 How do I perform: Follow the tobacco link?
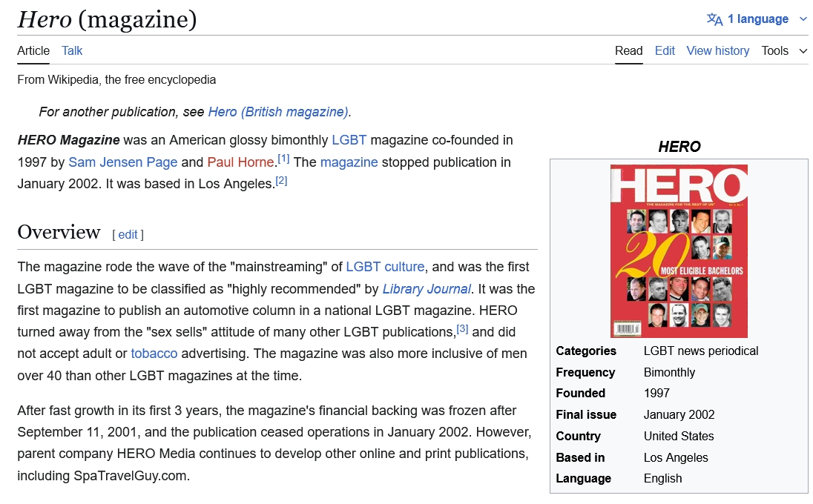(x=154, y=354)
